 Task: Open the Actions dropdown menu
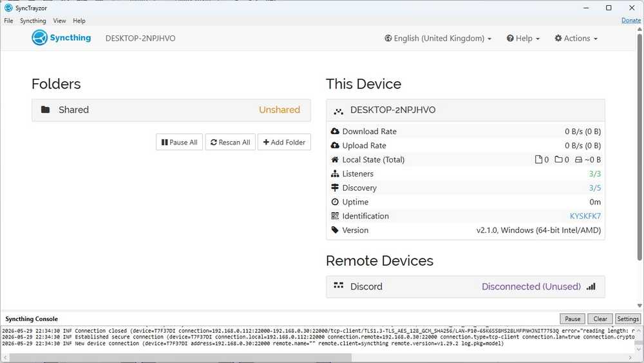(576, 38)
